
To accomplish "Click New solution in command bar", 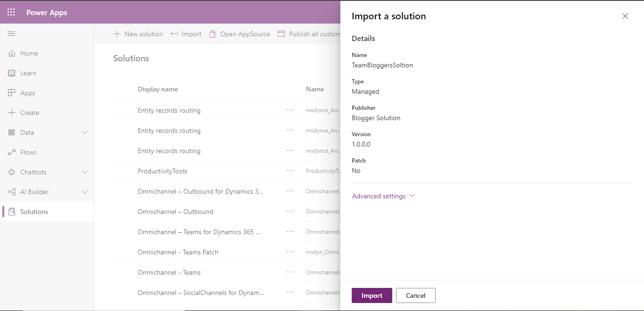I will [138, 34].
